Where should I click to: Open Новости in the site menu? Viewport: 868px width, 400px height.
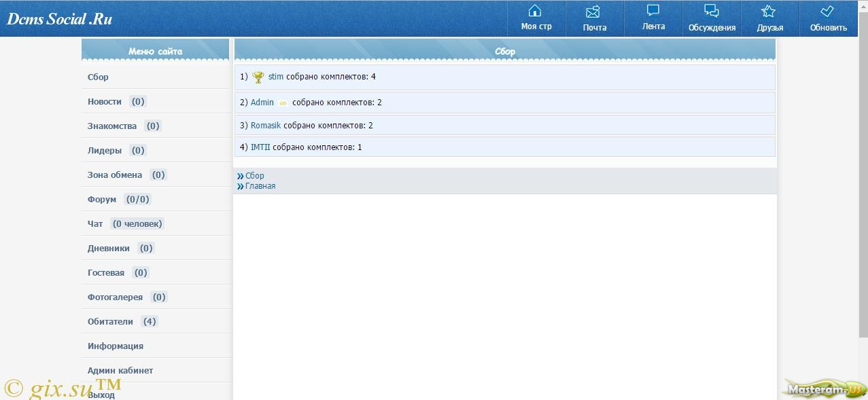point(105,102)
